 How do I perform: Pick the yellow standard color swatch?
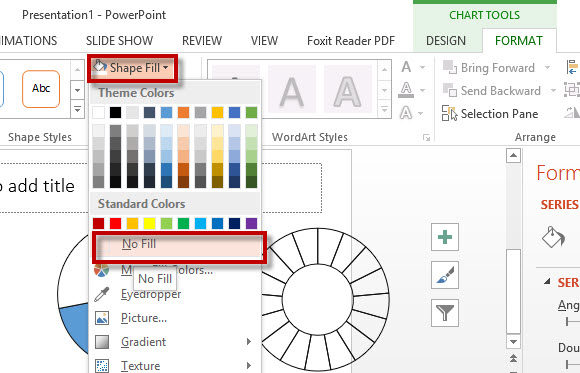pos(149,224)
